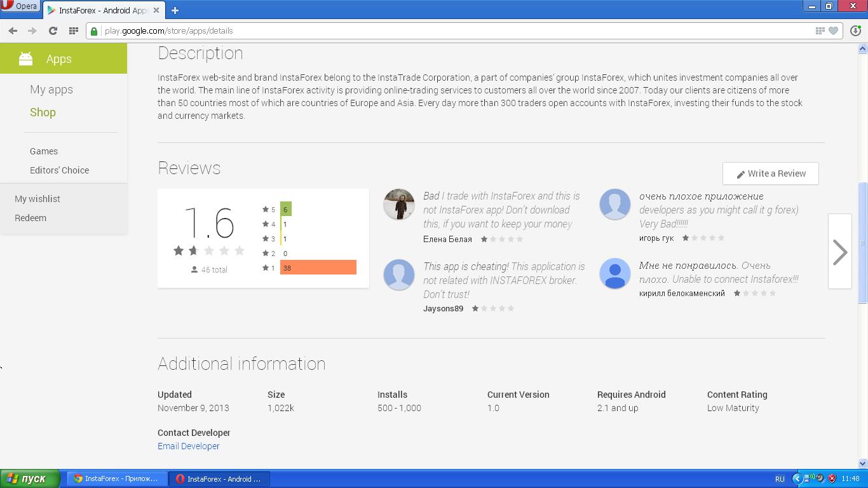The height and width of the screenshot is (488, 868).
Task: Switch to the Opera InstaForex taskbar window
Action: (220, 478)
